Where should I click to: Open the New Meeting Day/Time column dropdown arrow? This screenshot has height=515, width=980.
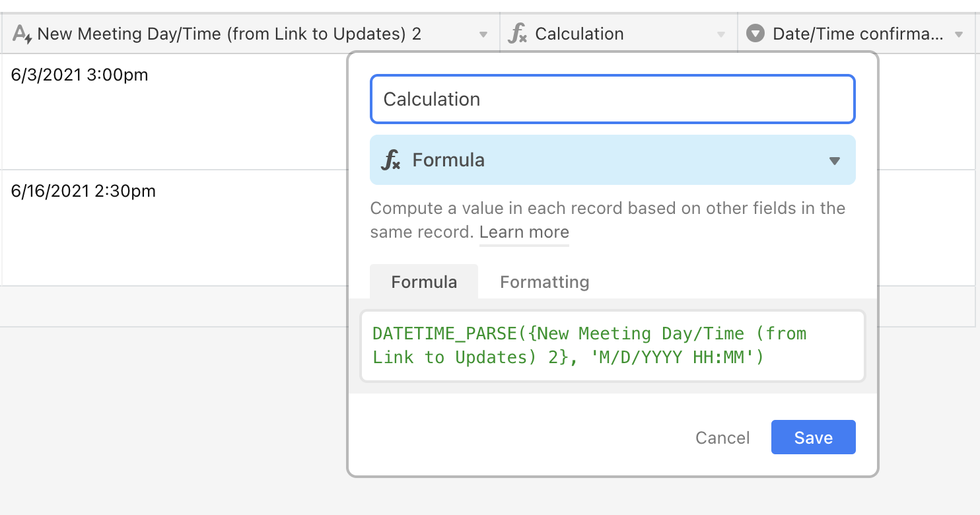(x=483, y=34)
